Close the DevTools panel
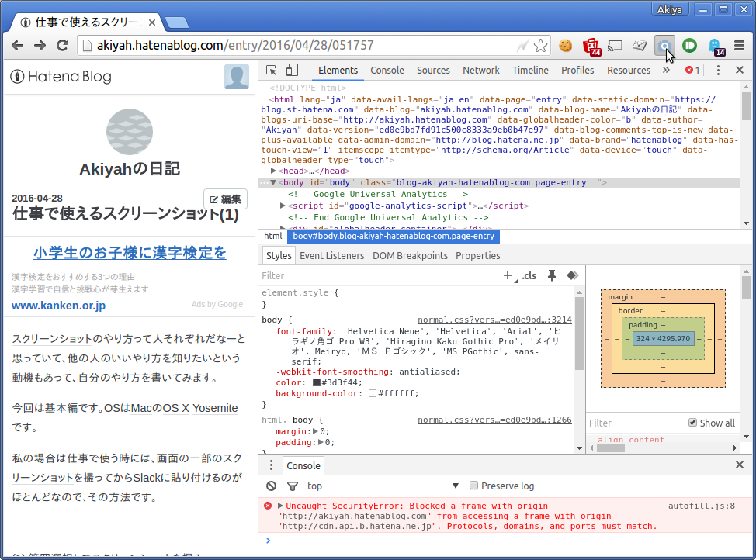The width and height of the screenshot is (756, 560). coord(740,71)
